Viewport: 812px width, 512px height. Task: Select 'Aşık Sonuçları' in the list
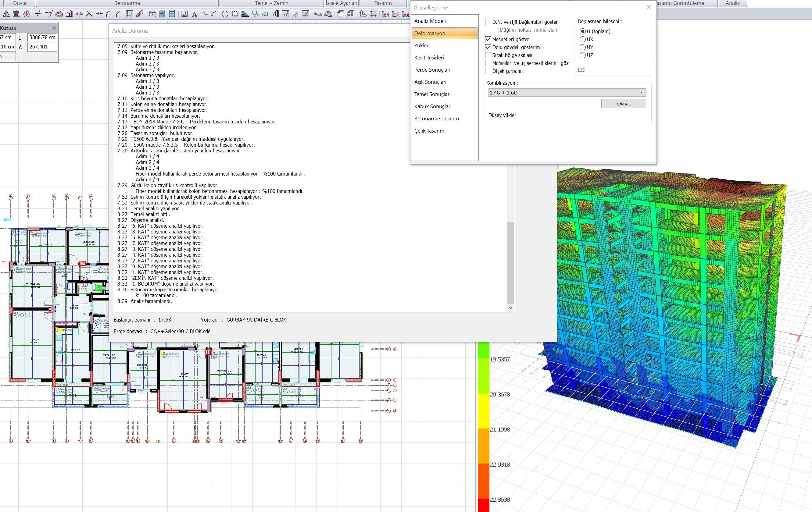tap(445, 82)
